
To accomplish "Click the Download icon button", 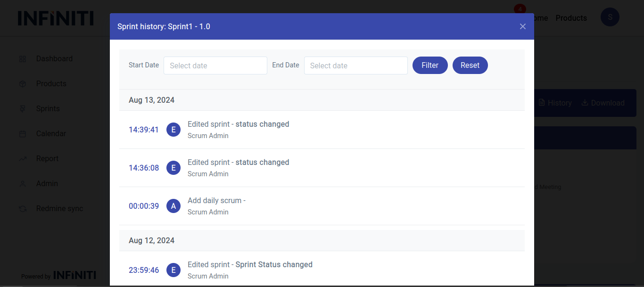I will pos(585,103).
